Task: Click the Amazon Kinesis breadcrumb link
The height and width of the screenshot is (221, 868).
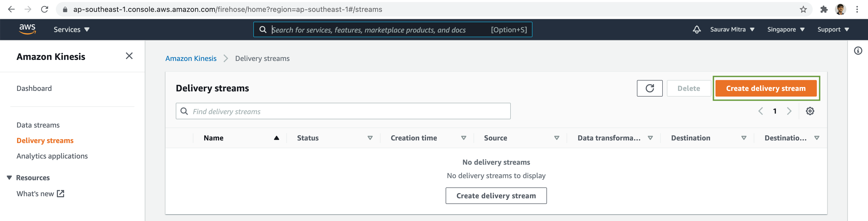Action: point(191,59)
